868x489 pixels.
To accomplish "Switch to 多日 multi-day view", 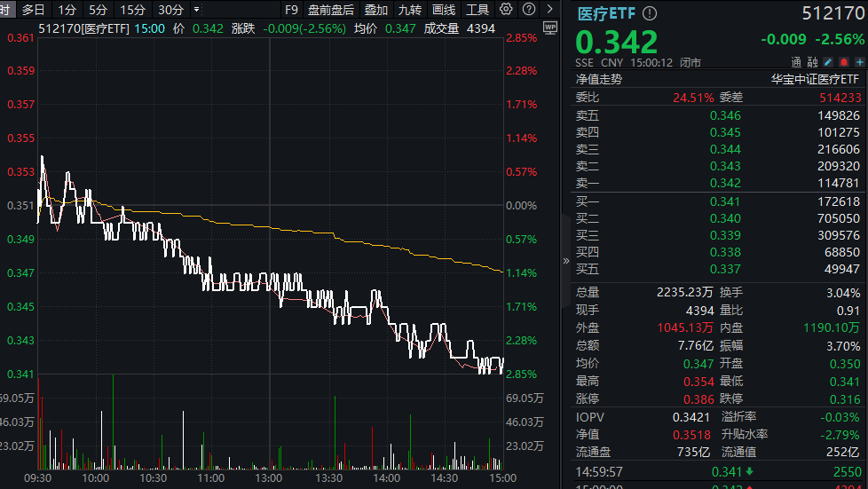I will click(x=33, y=10).
